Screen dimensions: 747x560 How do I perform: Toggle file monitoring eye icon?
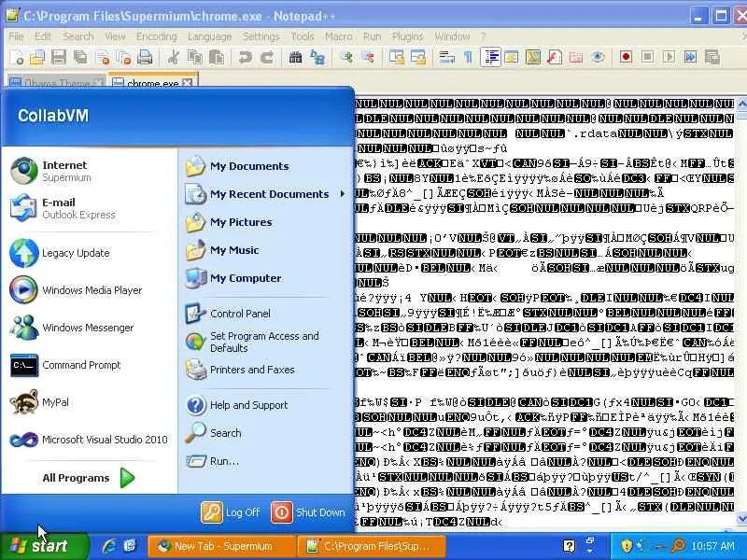[x=598, y=58]
